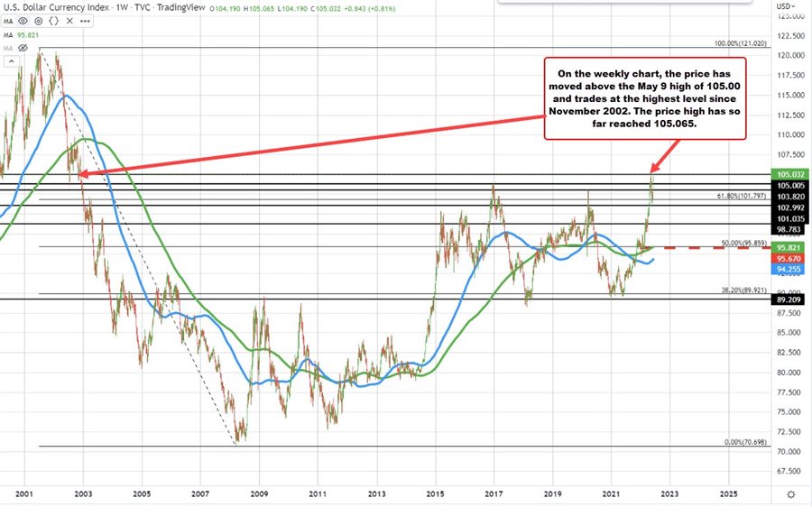Click the 2009 label on the time axis

[259, 494]
